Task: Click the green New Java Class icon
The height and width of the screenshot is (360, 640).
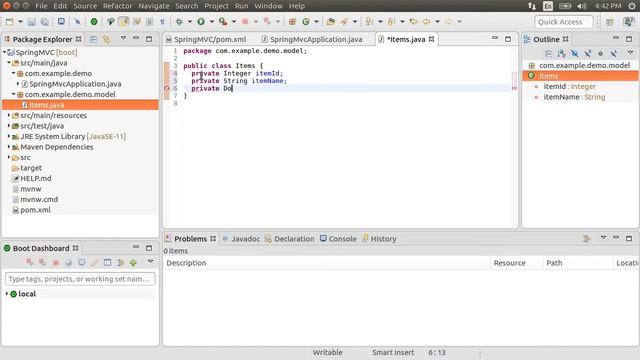Action: (x=306, y=22)
